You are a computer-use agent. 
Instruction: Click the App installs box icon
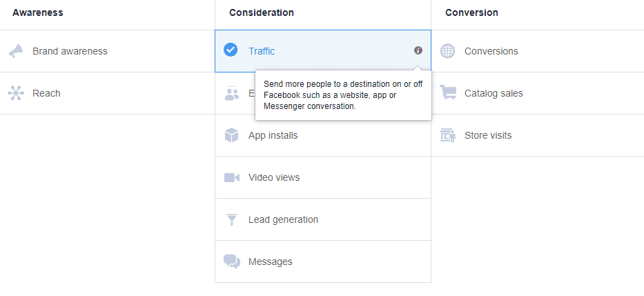[x=232, y=135]
